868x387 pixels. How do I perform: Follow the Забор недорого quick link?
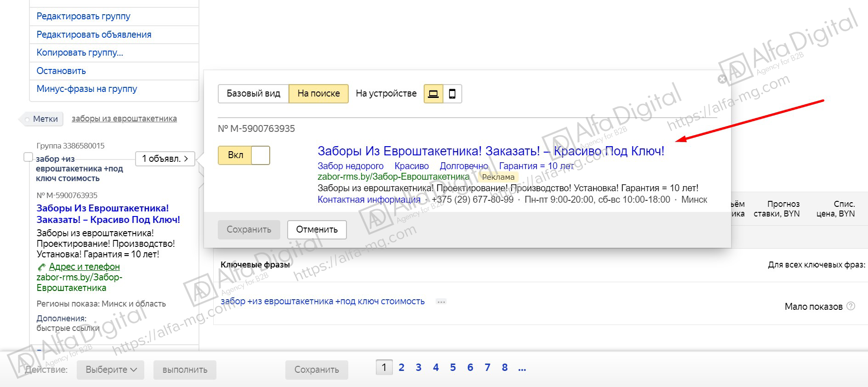click(351, 166)
